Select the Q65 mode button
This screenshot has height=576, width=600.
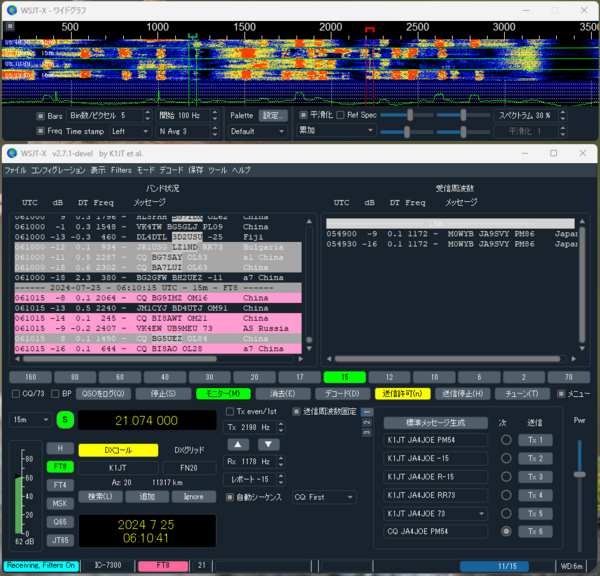click(60, 521)
